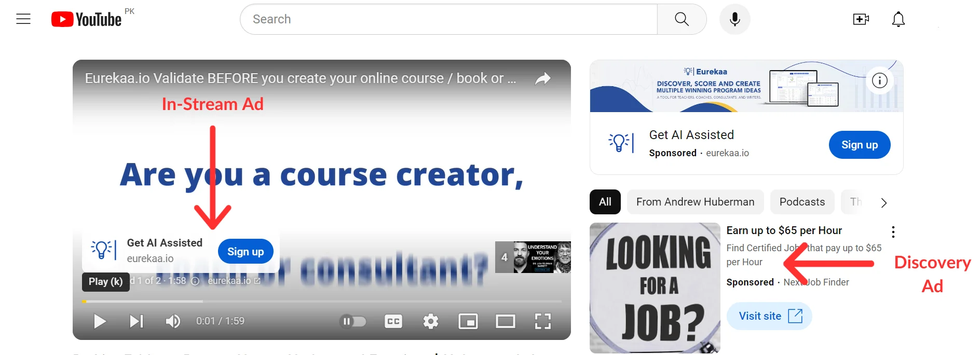Skip to next video

coord(137,321)
